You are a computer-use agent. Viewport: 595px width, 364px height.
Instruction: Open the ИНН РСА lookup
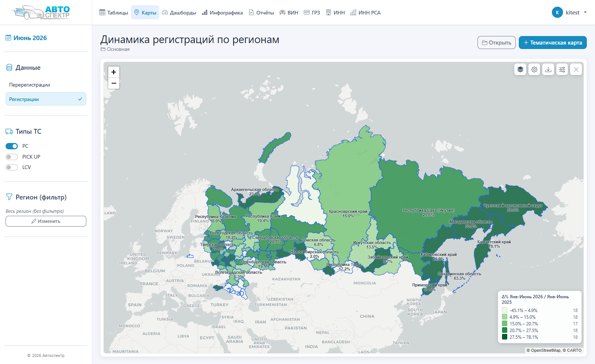tap(365, 12)
